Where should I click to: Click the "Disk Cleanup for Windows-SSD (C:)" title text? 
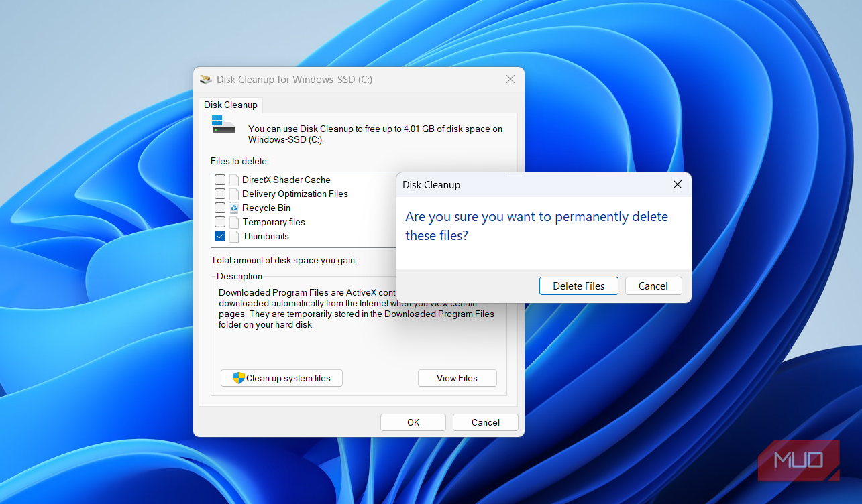coord(294,79)
